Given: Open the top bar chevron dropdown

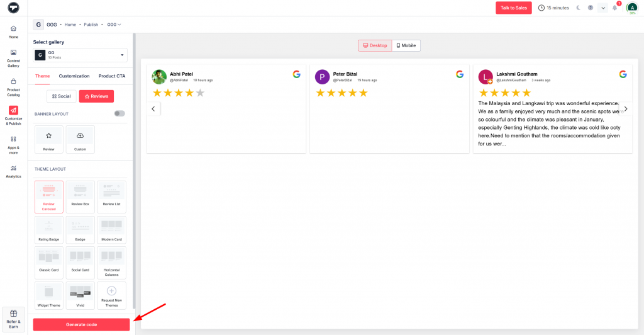Looking at the screenshot, I should click(603, 8).
